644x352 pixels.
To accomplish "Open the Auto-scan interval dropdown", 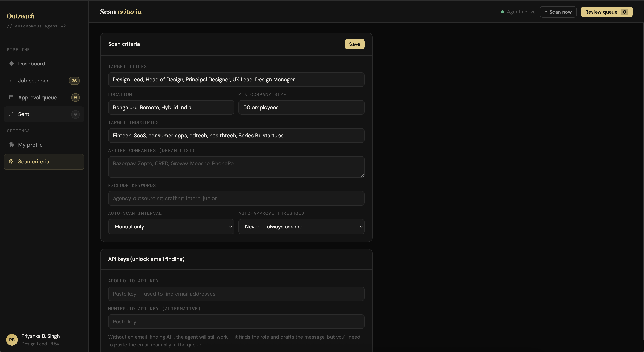I will tap(171, 227).
